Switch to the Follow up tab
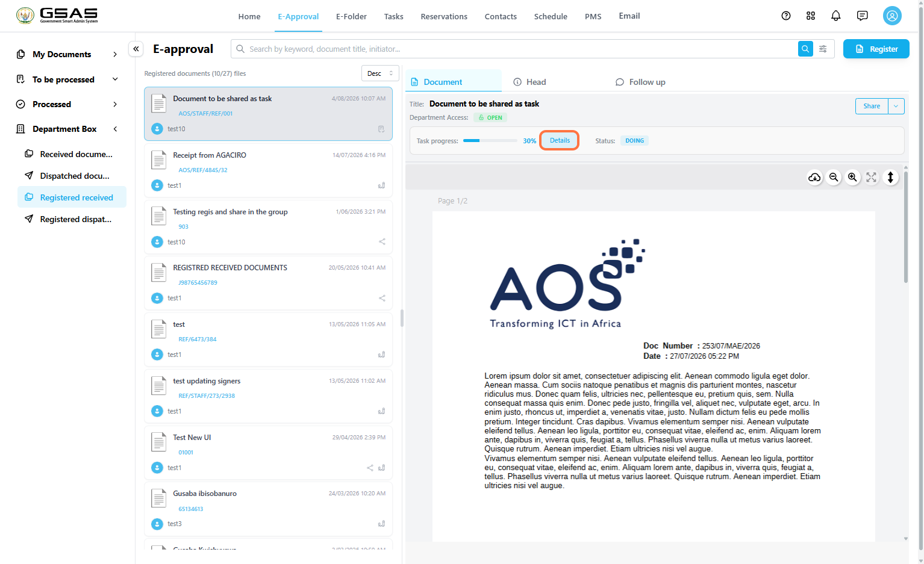This screenshot has width=924, height=564. 640,82
